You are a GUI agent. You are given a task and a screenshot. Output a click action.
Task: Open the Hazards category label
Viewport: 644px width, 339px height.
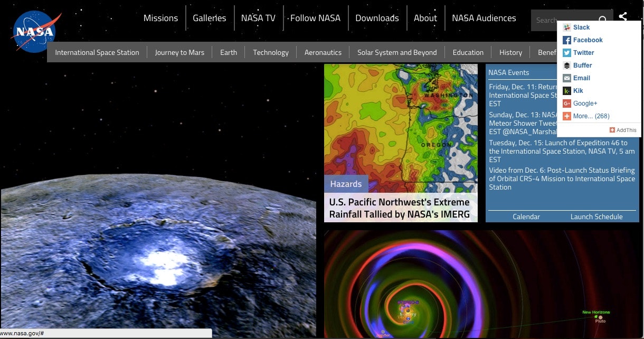[x=346, y=184]
